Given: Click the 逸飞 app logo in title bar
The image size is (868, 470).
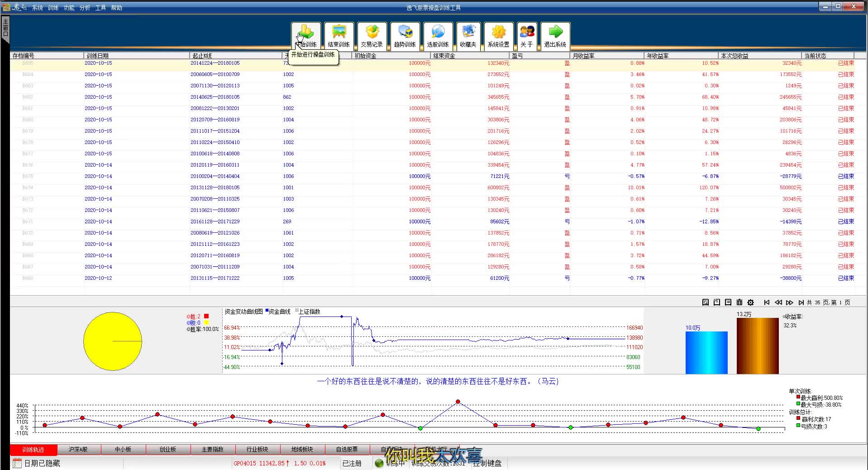Looking at the screenshot, I should click(x=15, y=7).
